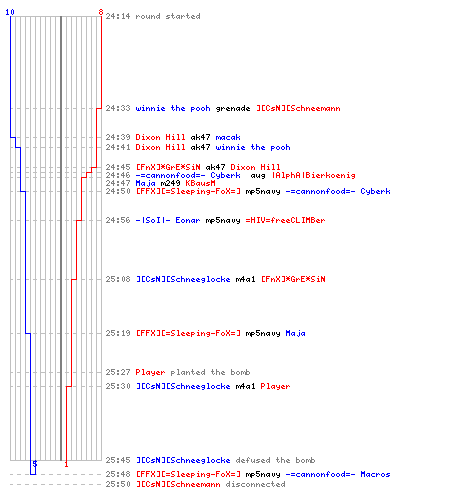Click Maja in the m249 kill line

[146, 183]
